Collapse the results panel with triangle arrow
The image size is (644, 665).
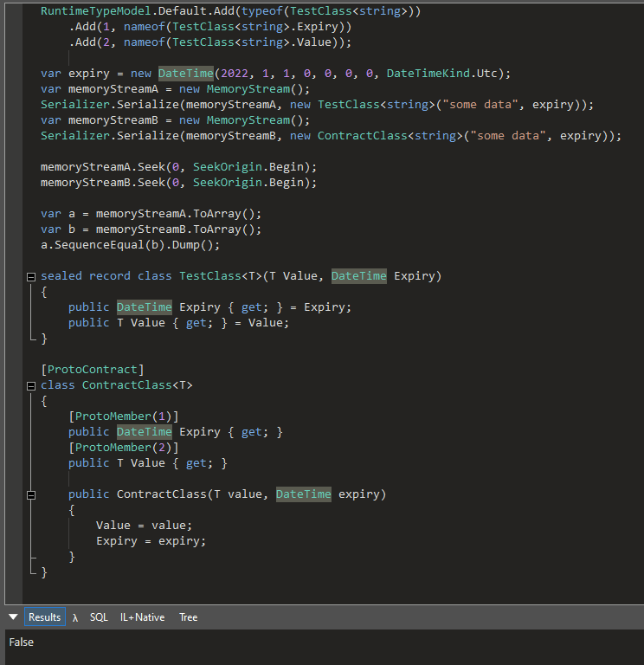(x=13, y=617)
